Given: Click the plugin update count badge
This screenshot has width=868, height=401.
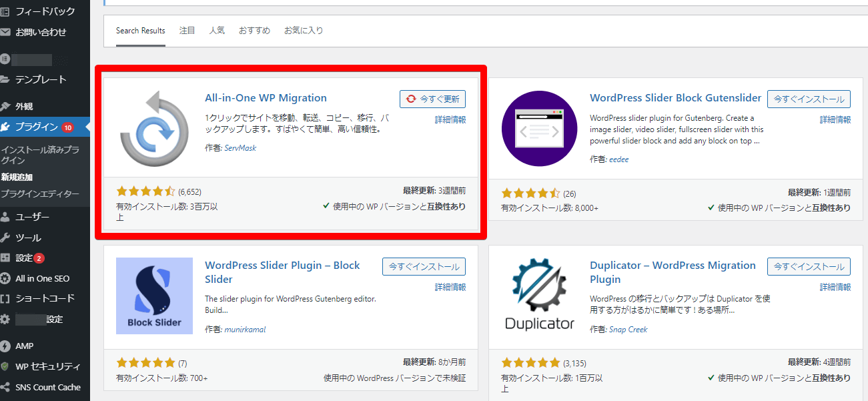Looking at the screenshot, I should coord(68,127).
